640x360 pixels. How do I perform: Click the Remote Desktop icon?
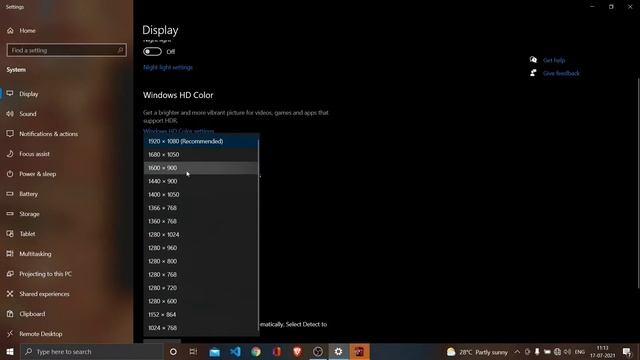coord(10,333)
